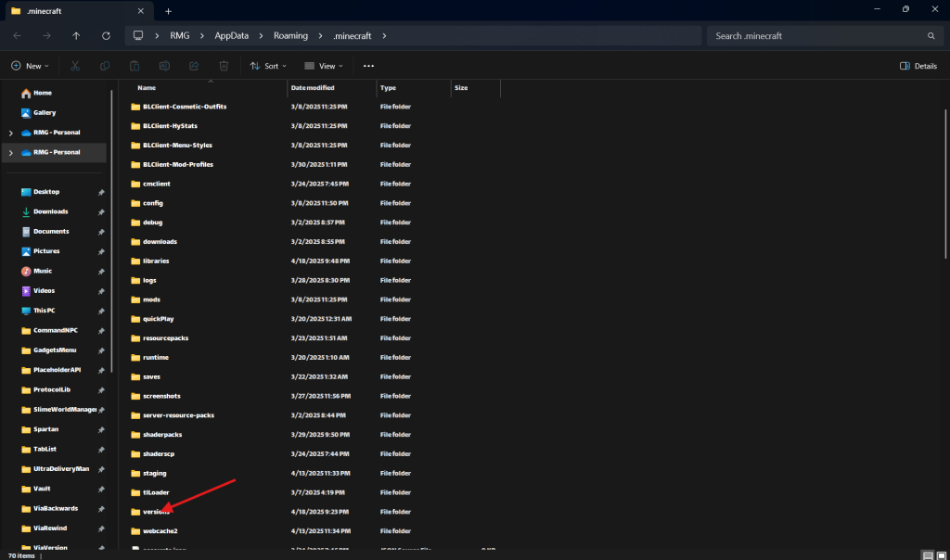Screen dimensions: 950x560
Task: Click the Delete trash can icon
Action: pyautogui.click(x=224, y=66)
